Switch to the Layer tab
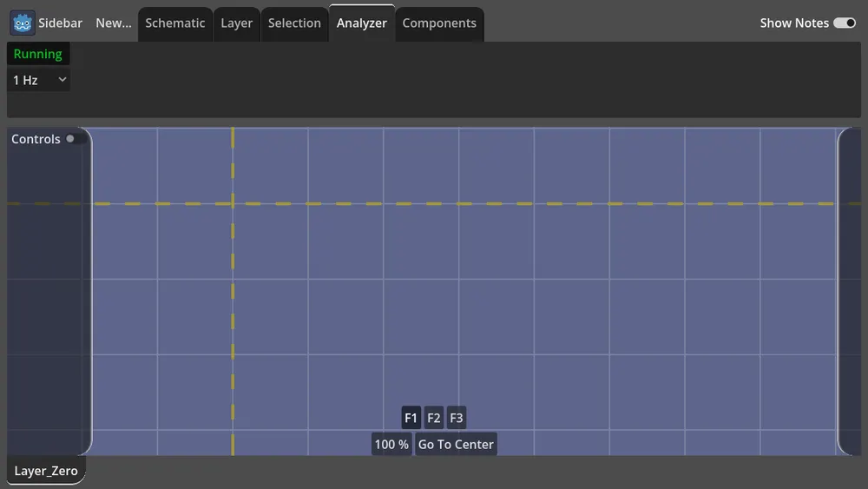Image resolution: width=868 pixels, height=489 pixels. tap(236, 23)
